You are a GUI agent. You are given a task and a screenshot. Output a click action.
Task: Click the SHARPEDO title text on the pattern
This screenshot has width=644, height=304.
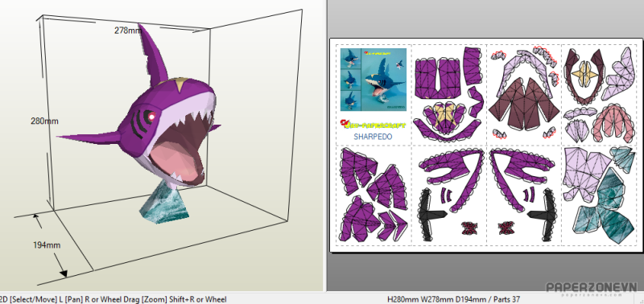coord(373,137)
